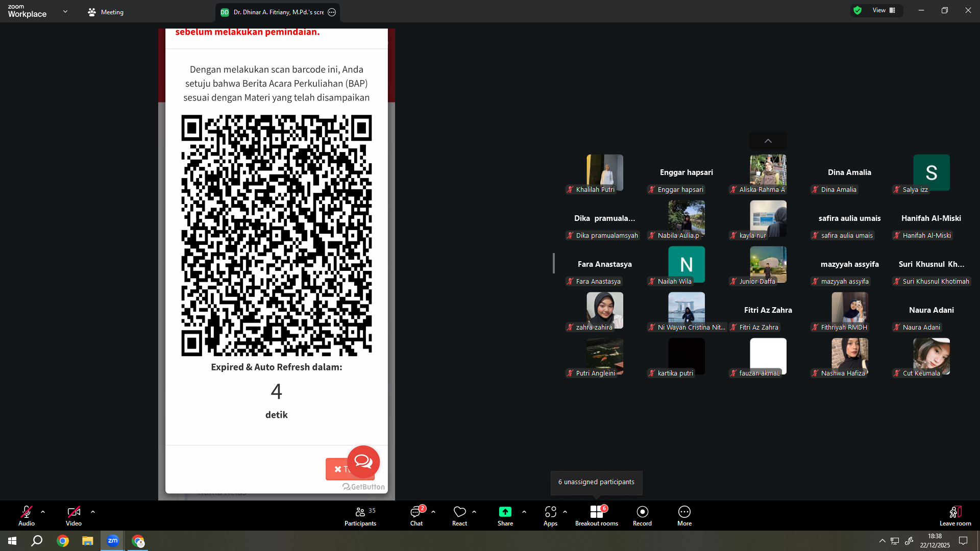Open the Chat panel
The image size is (980, 551).
click(416, 515)
